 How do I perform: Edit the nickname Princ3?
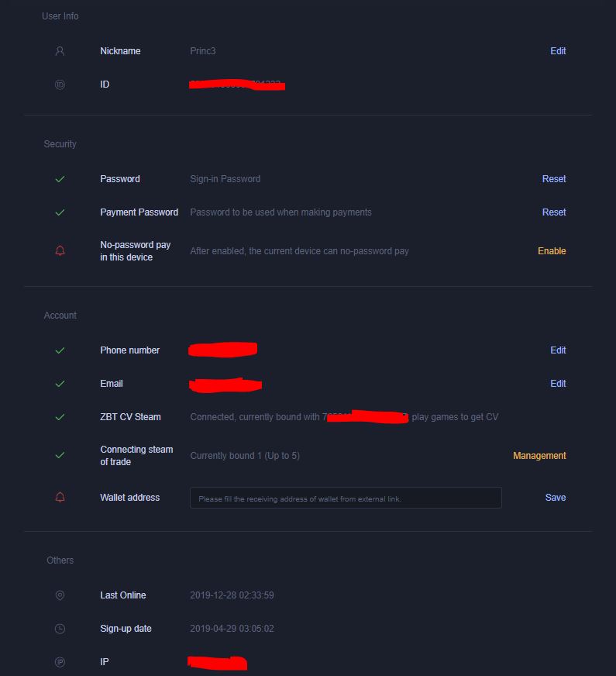pos(558,51)
